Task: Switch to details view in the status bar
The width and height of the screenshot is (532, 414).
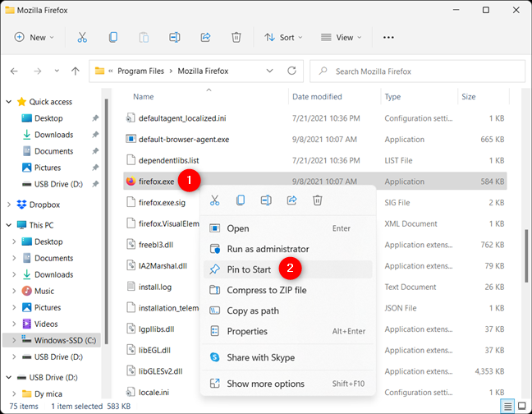Action: (x=507, y=406)
